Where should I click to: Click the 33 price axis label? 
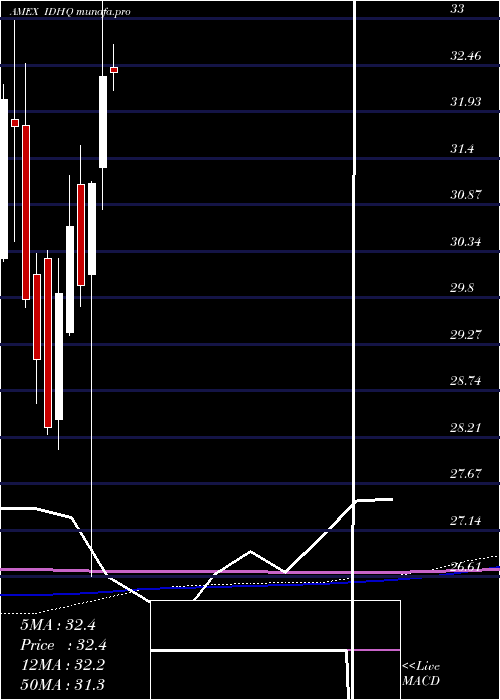457,8
